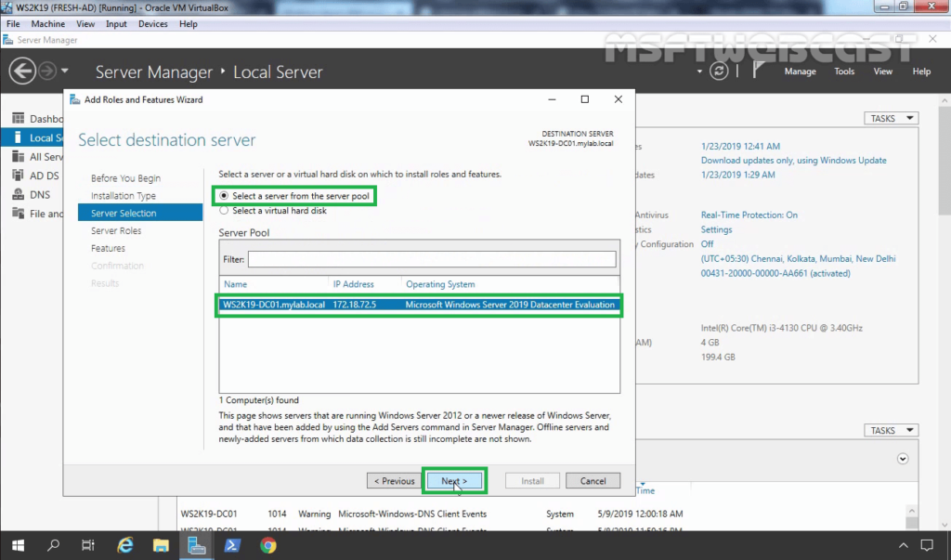Screen dimensions: 951x560
Task: Open navigation history dropdown arrow
Action: (x=64, y=71)
